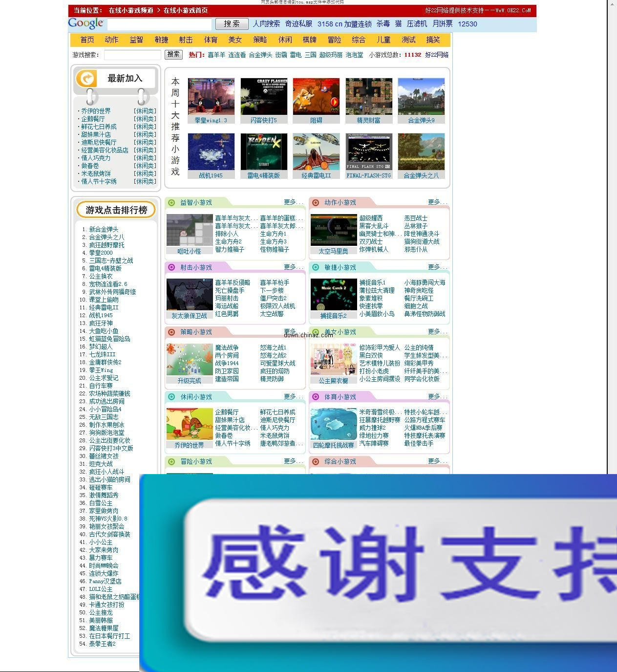This screenshot has height=672, width=617.
Task: Open the 战机1945 game thumbnail
Action: [211, 152]
